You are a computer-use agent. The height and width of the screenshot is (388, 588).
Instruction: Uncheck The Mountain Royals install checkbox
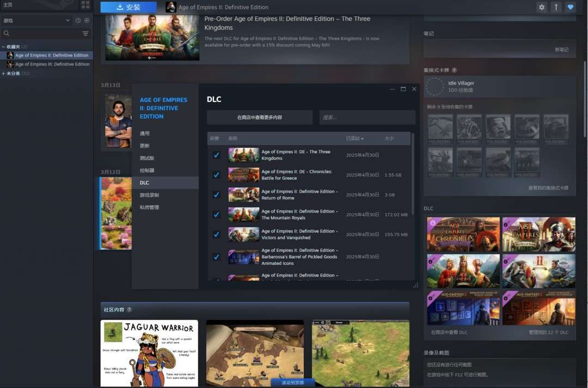pos(216,215)
